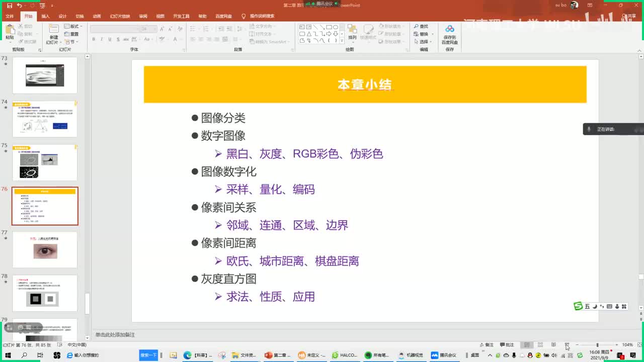Screen dimensions: 644x362
Task: Click the notes area 单击此处添加备注
Action: [115, 335]
